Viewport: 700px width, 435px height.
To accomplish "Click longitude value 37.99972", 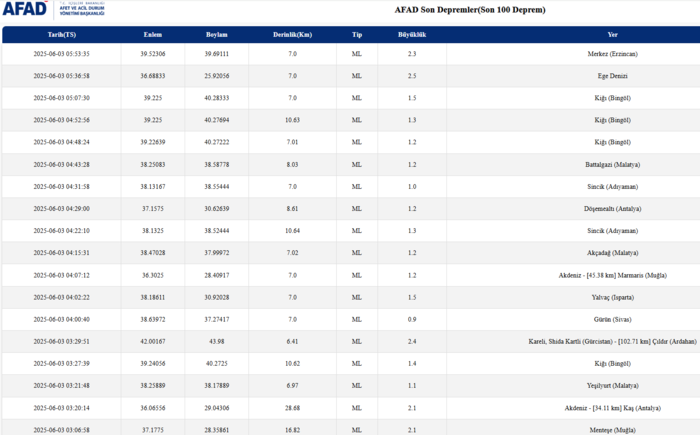I will tap(217, 253).
